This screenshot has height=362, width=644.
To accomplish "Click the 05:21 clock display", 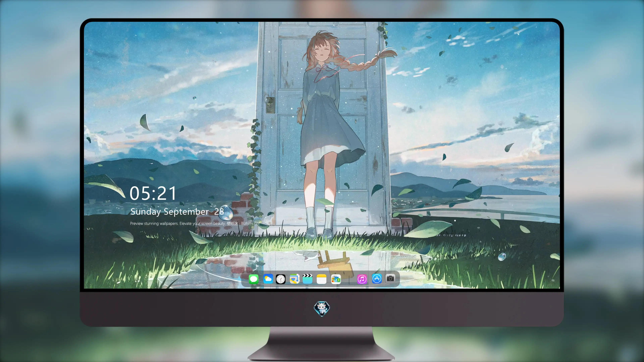I will click(153, 193).
